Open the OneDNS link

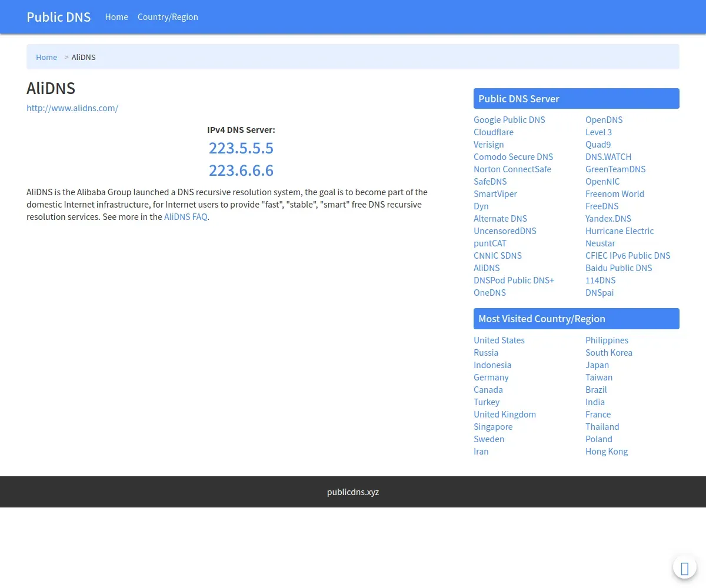pos(490,293)
